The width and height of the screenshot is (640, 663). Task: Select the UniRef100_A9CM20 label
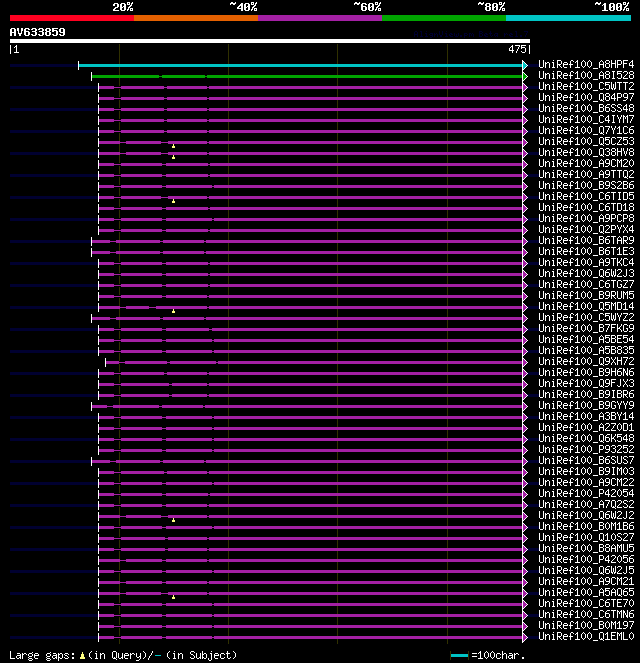tap(586, 163)
